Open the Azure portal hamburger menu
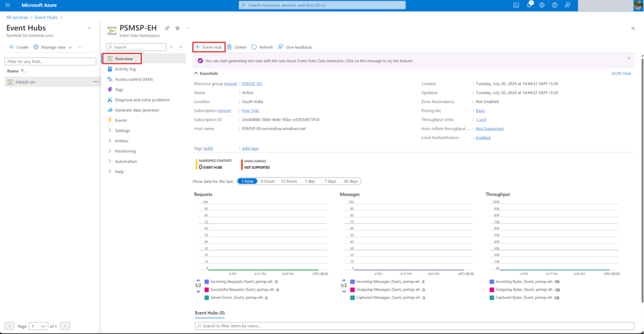 coord(8,5)
